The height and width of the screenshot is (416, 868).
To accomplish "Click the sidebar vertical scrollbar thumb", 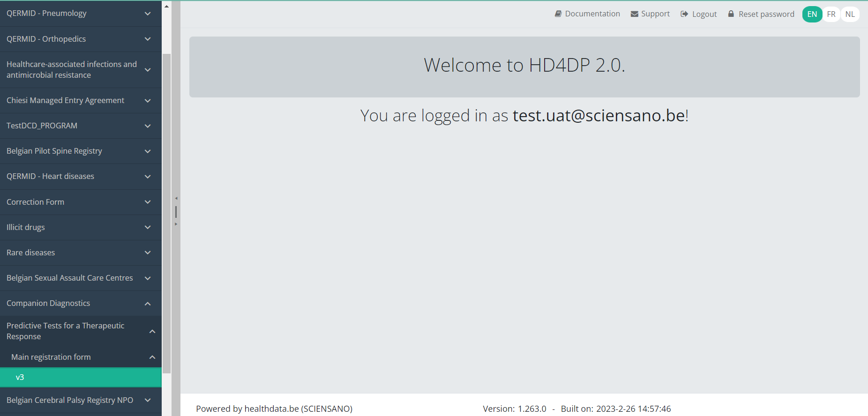I will coord(166,211).
